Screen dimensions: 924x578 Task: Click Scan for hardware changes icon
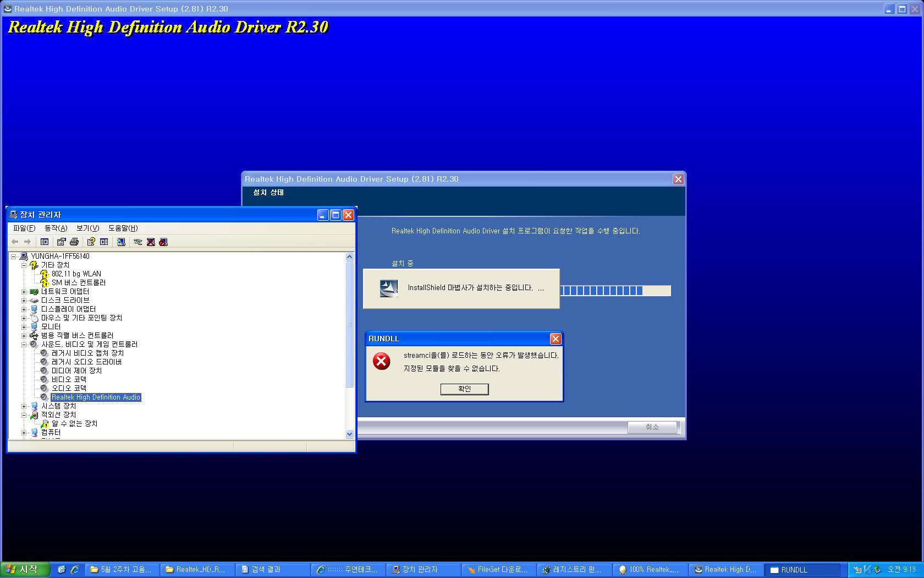point(121,242)
